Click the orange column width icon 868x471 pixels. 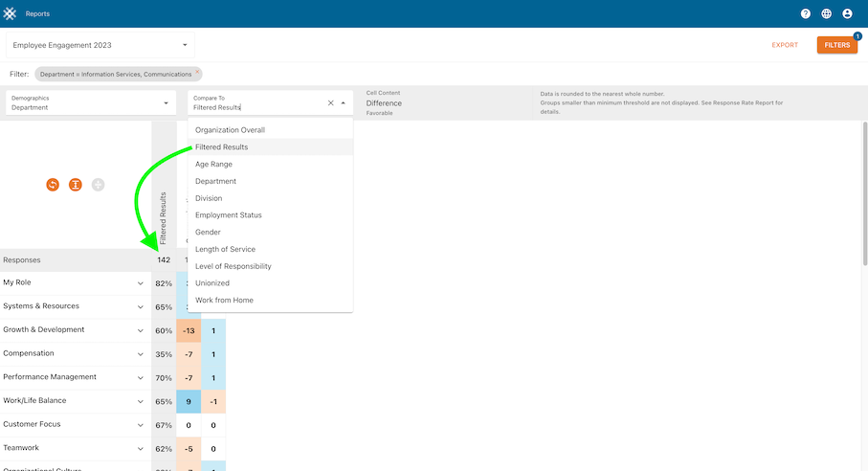coord(76,185)
